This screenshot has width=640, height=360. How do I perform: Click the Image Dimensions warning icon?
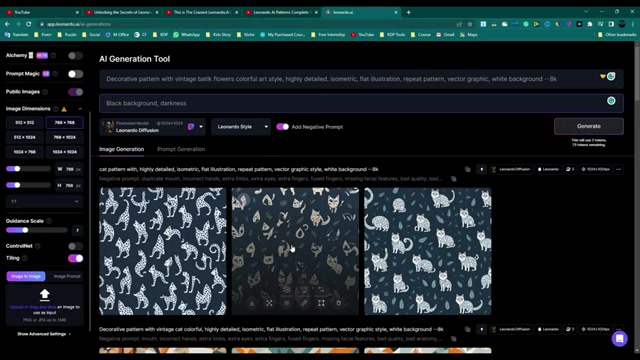[64, 109]
